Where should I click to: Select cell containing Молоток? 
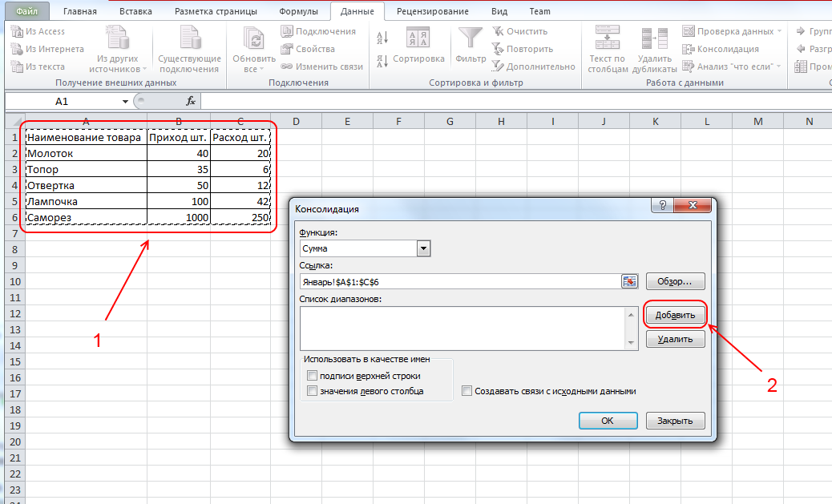tap(86, 153)
